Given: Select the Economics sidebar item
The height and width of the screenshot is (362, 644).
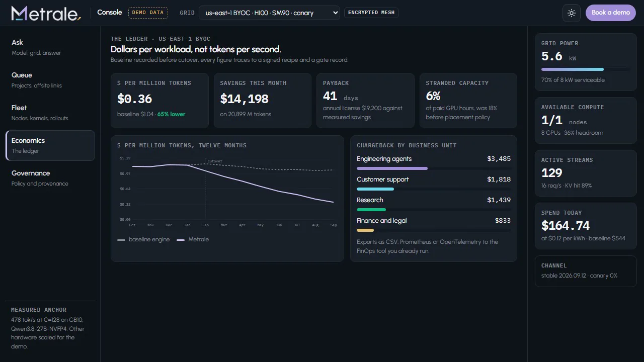Looking at the screenshot, I should coord(50,145).
